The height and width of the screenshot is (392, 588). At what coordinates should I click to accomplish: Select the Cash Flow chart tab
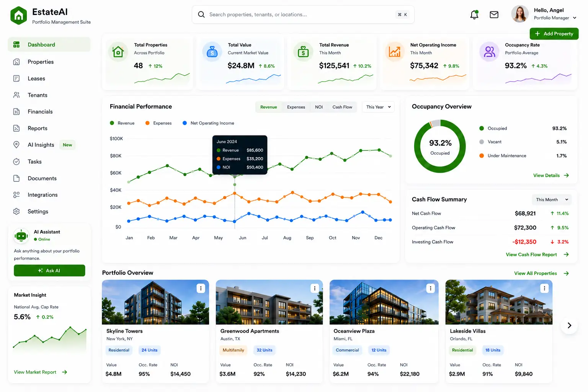tap(342, 107)
